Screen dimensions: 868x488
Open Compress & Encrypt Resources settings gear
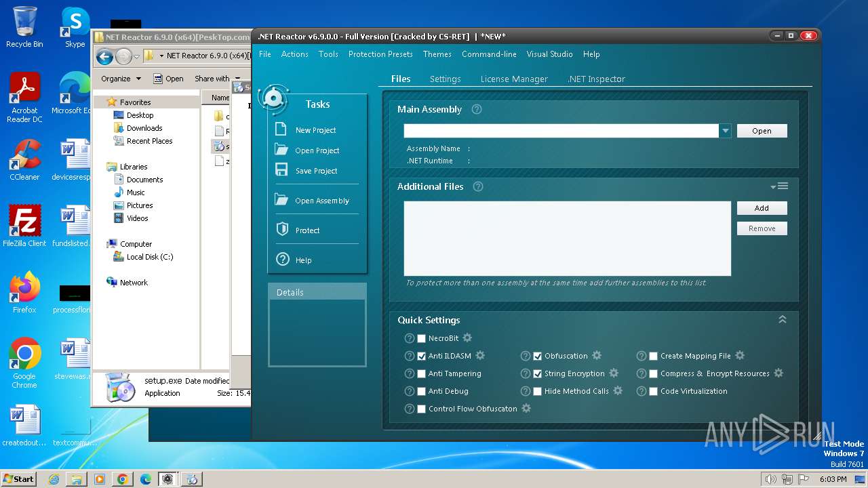[778, 373]
